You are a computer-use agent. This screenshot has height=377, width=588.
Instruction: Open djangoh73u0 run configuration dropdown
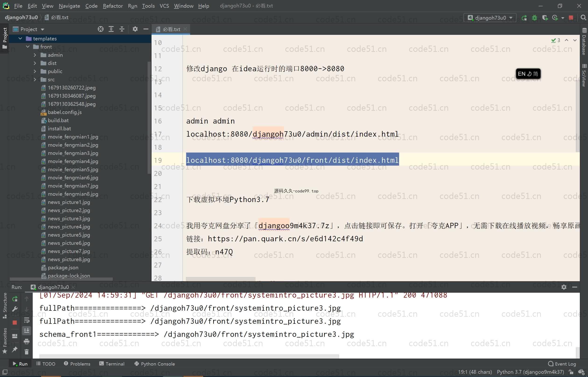(490, 18)
